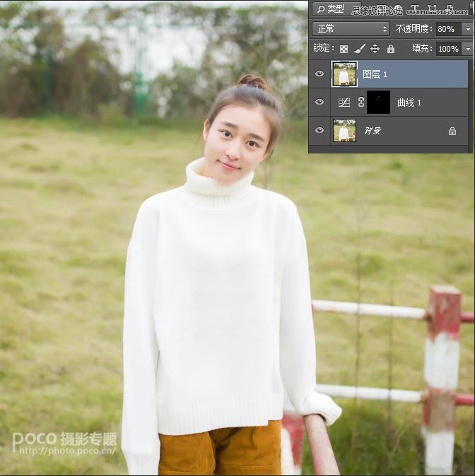
Task: Select the 图层 1 layer name
Action: [375, 74]
